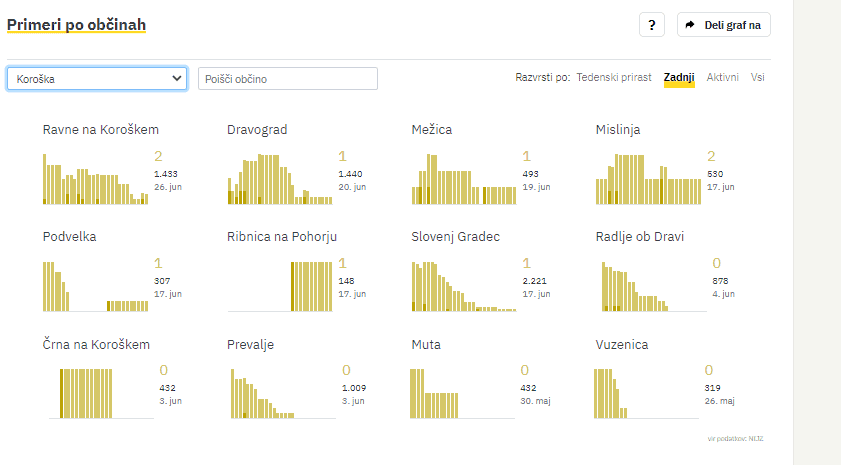Select the Zadnji sort option
The image size is (841, 465).
point(679,77)
